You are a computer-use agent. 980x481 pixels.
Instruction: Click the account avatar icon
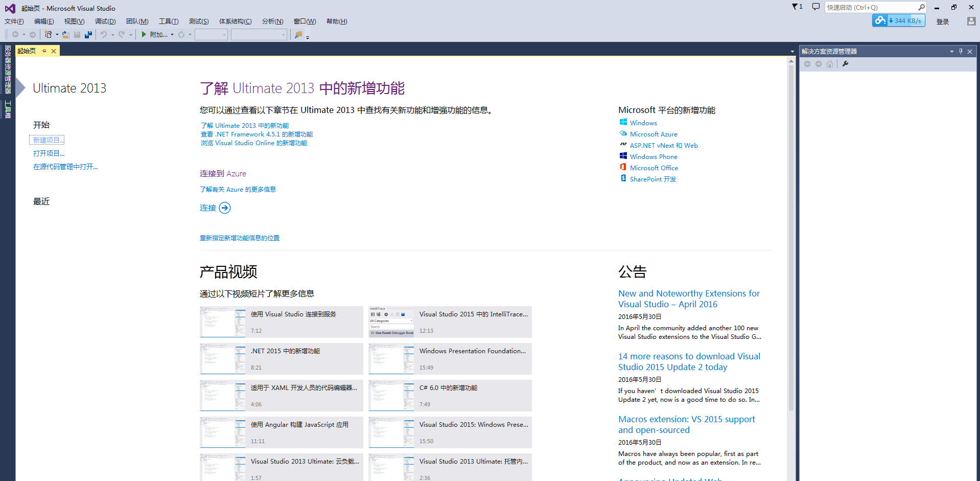(x=971, y=21)
